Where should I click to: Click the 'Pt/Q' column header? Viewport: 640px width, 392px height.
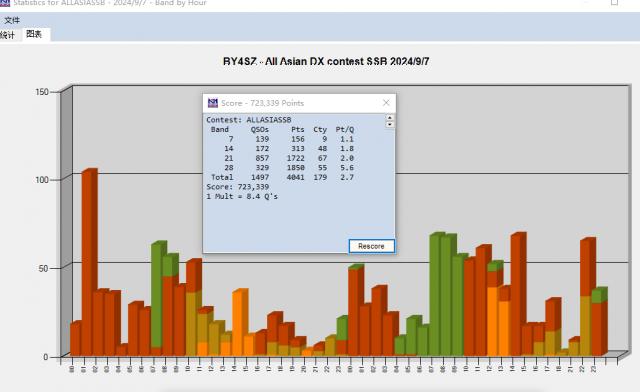(344, 129)
